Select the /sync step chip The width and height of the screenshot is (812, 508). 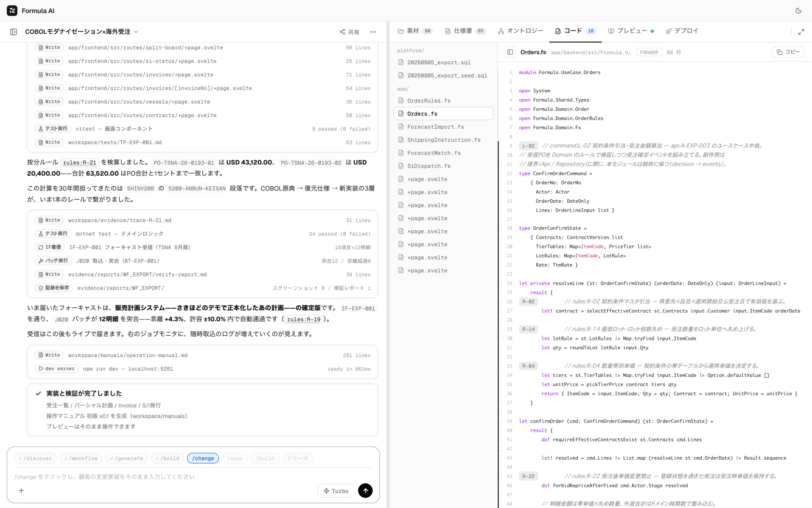(x=235, y=458)
